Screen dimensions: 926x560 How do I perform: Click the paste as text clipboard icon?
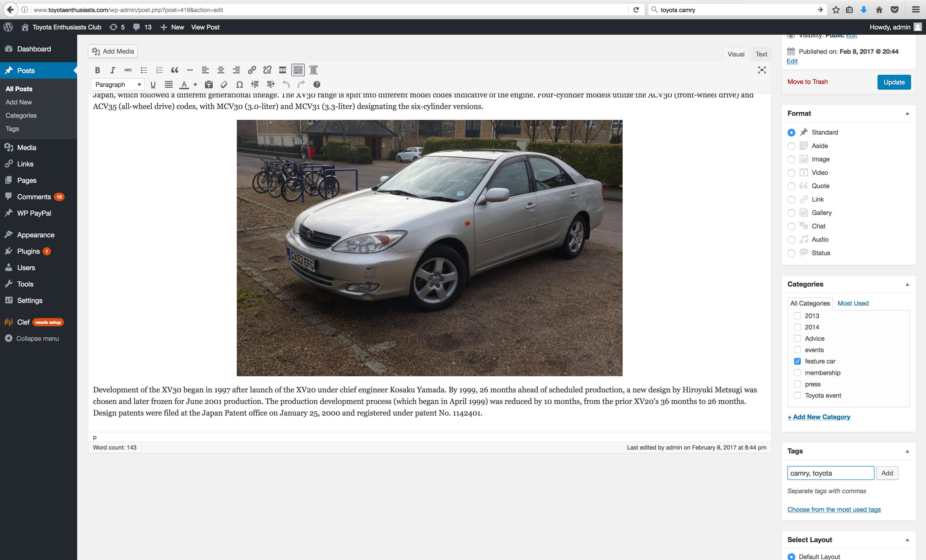209,85
